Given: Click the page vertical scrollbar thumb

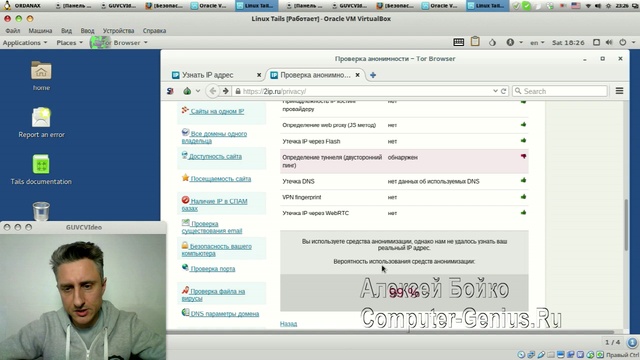Looking at the screenshot, I should (626, 224).
